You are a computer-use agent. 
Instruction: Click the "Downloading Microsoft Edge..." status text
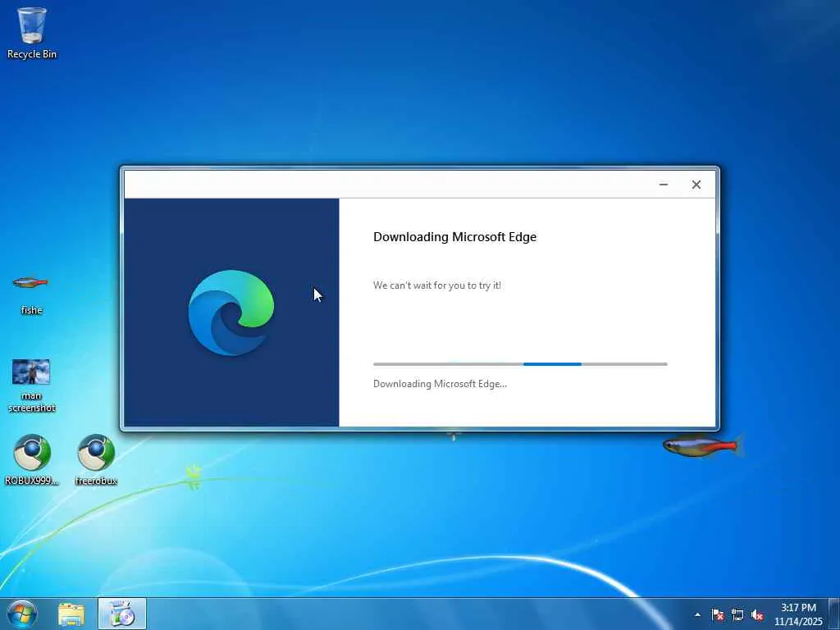point(440,384)
